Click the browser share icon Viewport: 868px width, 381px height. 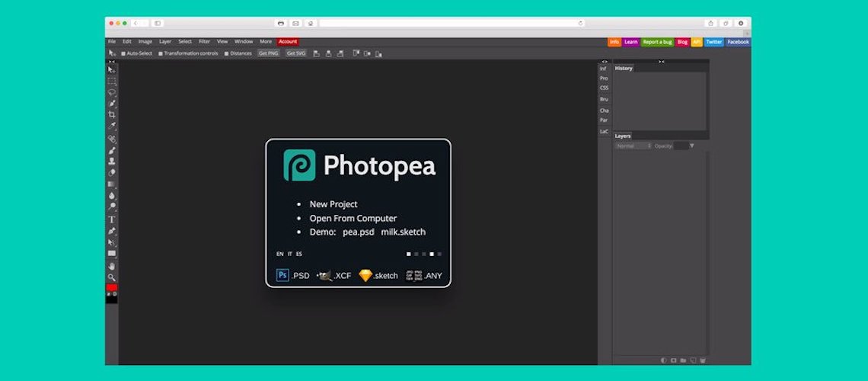point(710,24)
